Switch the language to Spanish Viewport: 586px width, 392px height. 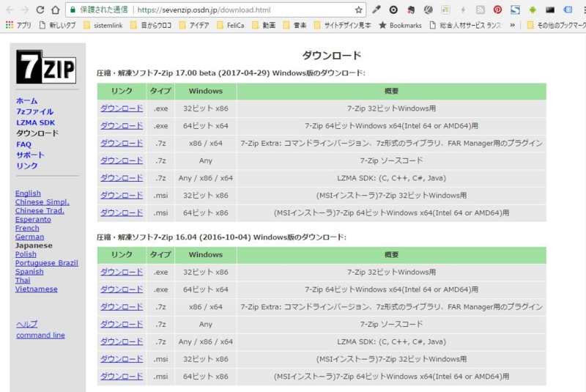click(29, 272)
